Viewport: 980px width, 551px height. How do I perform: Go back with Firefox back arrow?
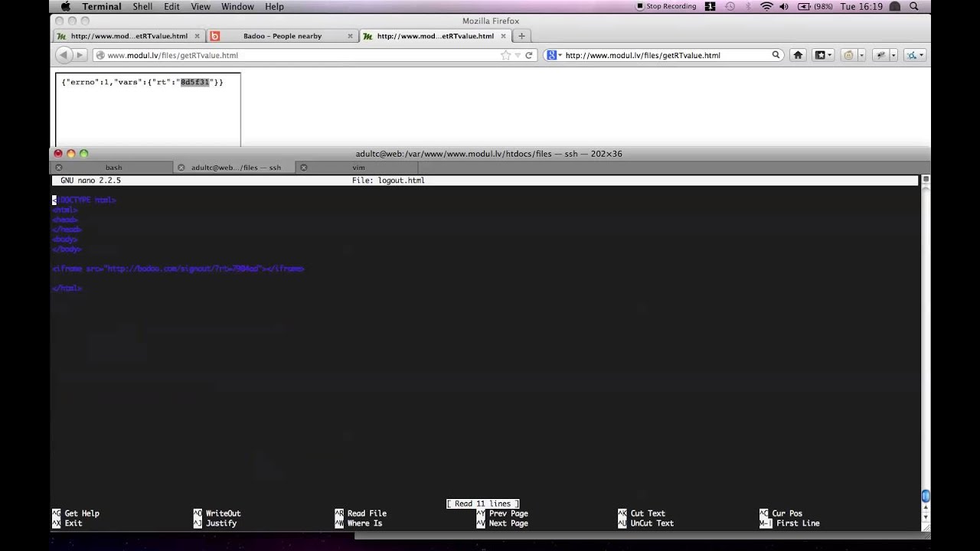[x=64, y=55]
